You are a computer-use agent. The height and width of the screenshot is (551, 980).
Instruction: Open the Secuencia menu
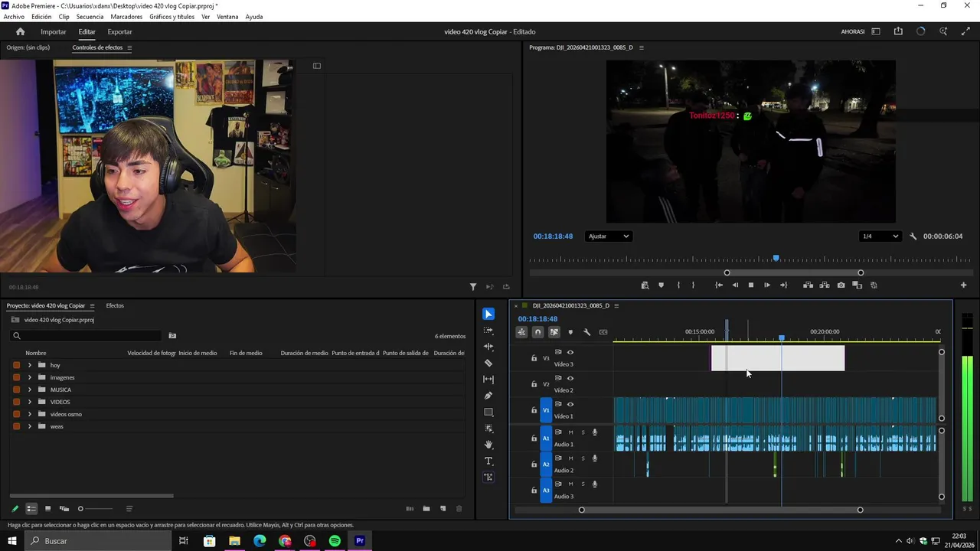90,17
